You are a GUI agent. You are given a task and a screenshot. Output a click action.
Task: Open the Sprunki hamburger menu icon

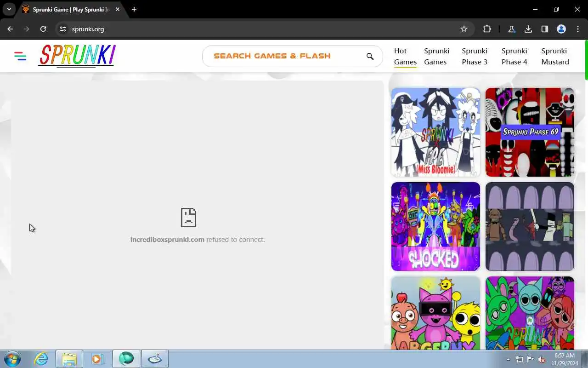point(20,56)
